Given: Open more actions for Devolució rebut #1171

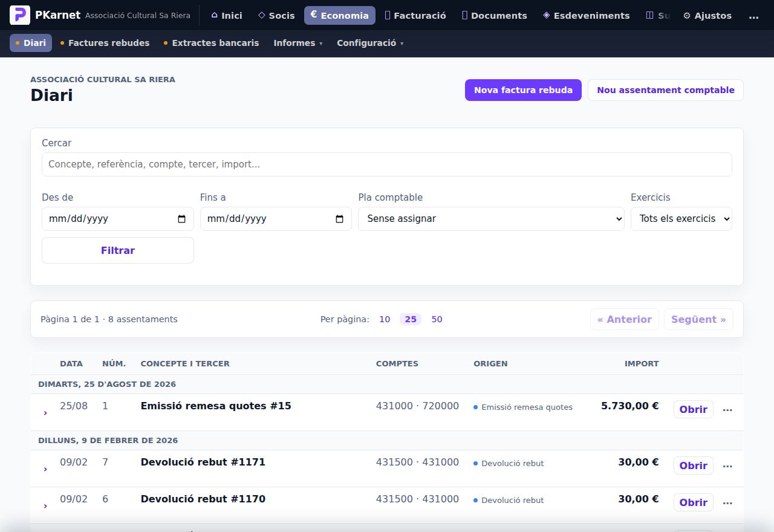Looking at the screenshot, I should (727, 466).
